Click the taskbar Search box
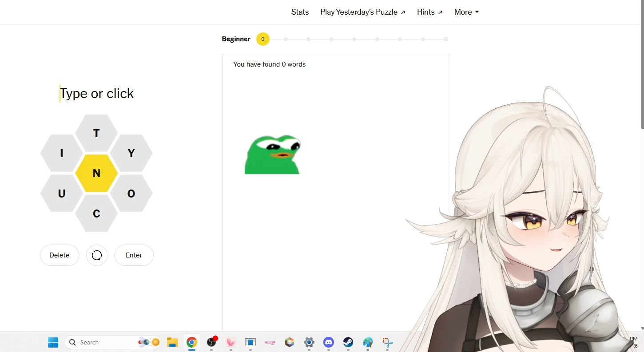Viewport: 644px width, 352px height. coord(113,342)
